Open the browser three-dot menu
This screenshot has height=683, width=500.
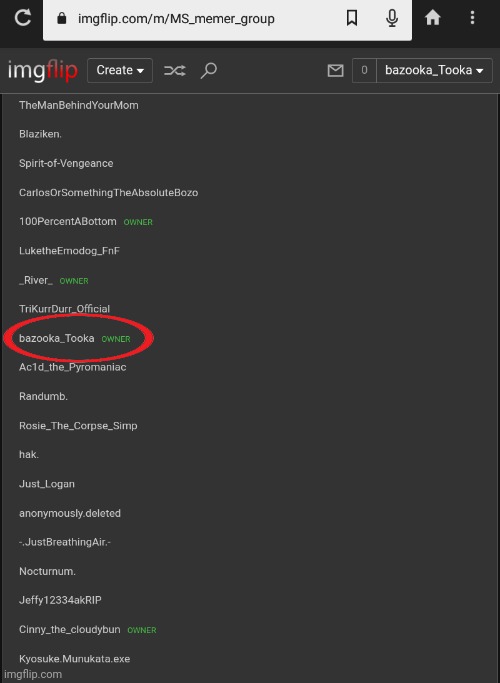pos(472,18)
